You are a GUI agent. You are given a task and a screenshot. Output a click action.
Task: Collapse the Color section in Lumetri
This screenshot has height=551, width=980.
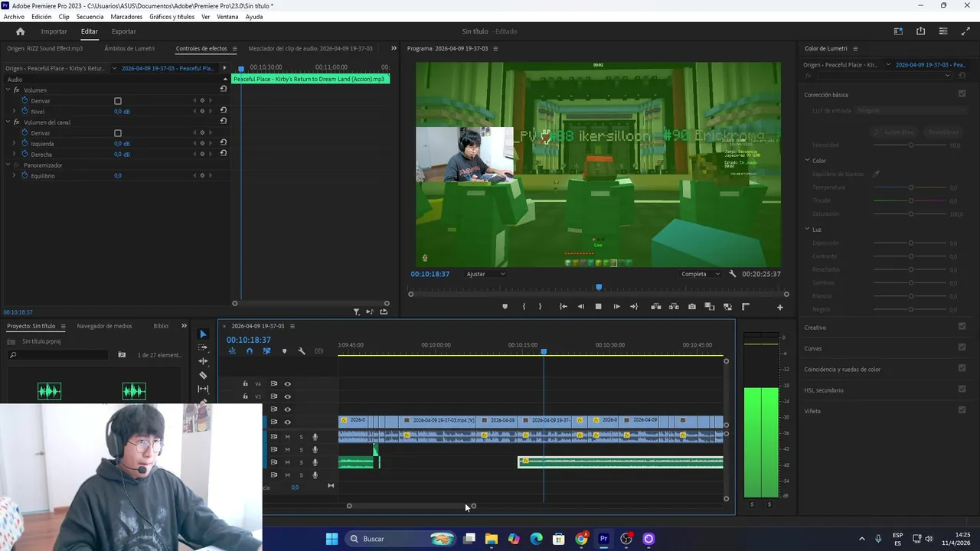807,161
